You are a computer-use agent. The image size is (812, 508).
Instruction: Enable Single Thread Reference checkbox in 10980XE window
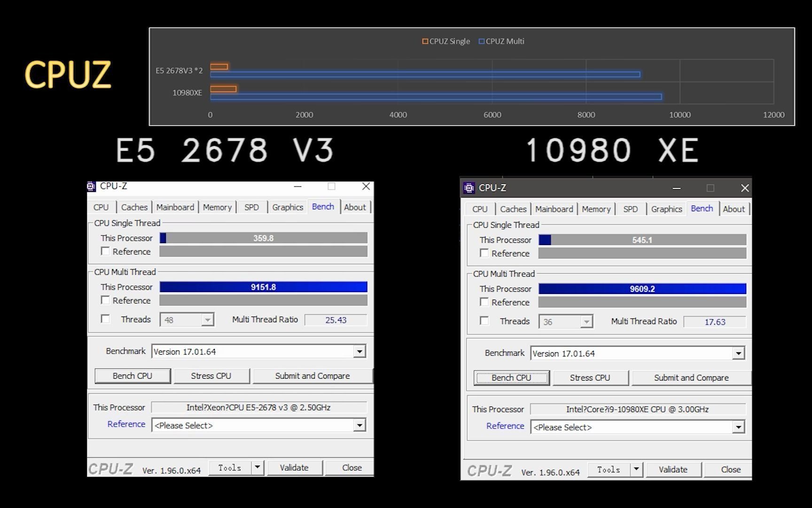(484, 253)
